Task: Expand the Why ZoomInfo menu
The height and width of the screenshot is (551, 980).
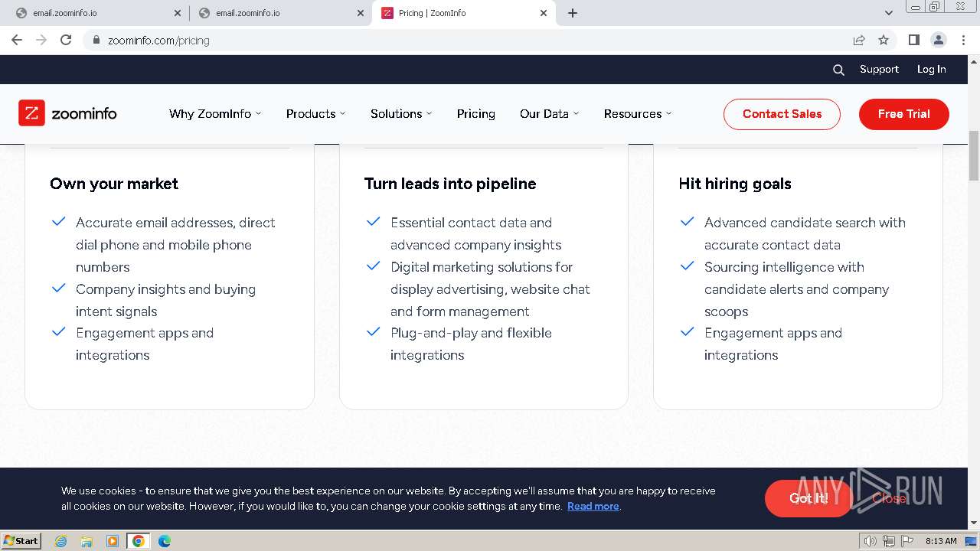Action: [x=215, y=113]
